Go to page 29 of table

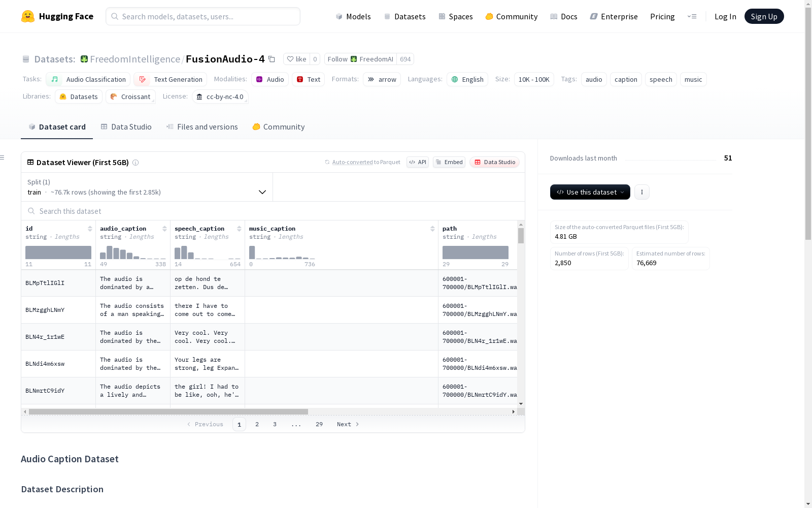point(319,424)
